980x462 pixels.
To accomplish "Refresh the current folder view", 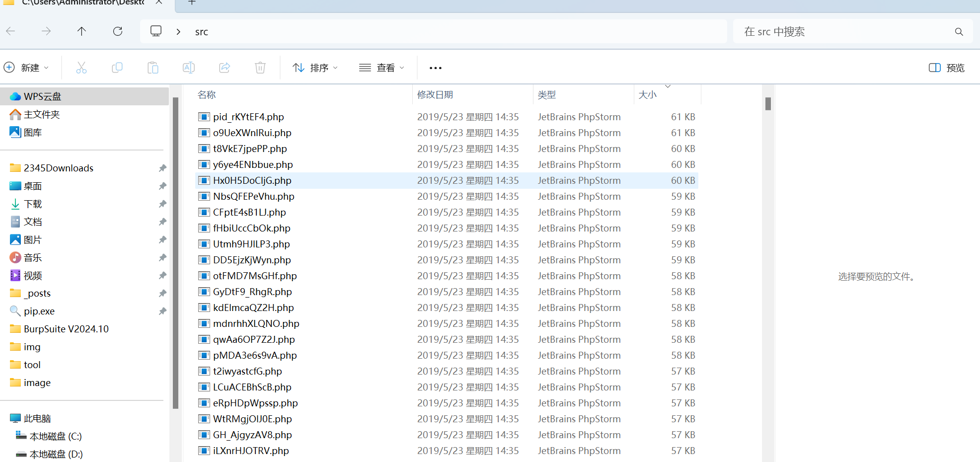I will [118, 31].
